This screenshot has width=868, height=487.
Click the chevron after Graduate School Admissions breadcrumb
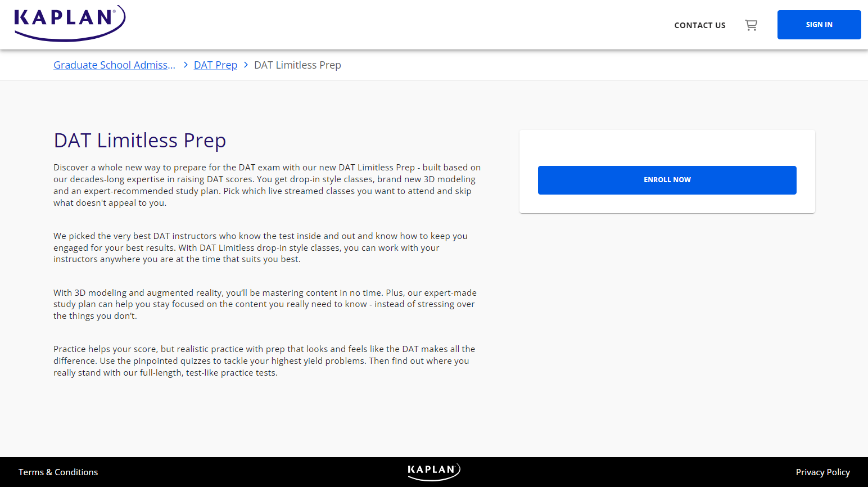pyautogui.click(x=186, y=65)
